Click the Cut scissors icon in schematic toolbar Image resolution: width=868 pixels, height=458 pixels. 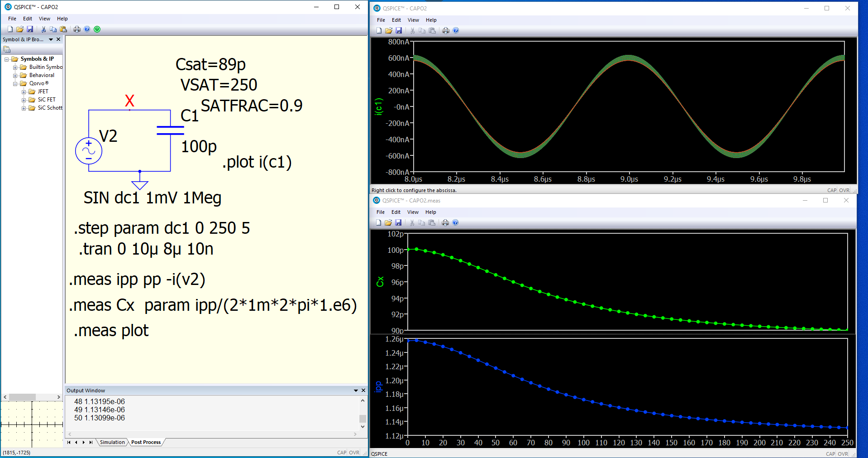[x=43, y=29]
